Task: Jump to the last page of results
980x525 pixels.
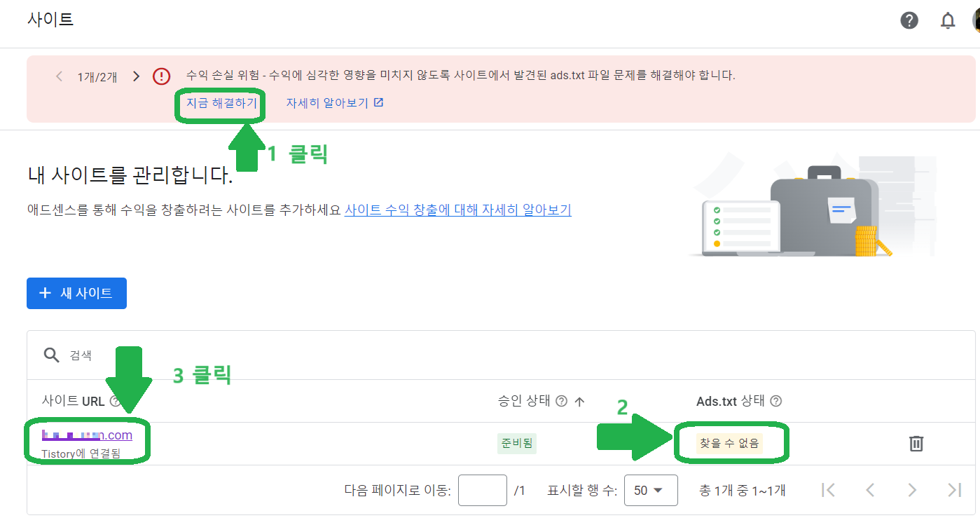Action: 954,490
